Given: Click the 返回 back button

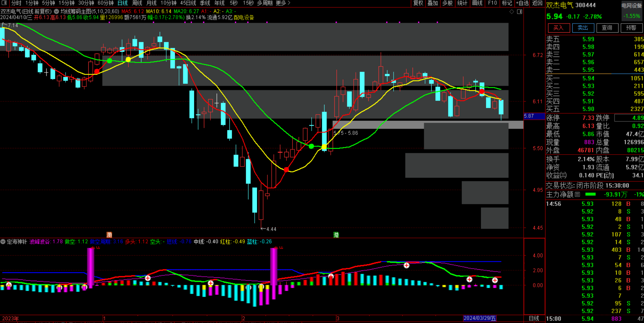Looking at the screenshot, I should tap(537, 3).
